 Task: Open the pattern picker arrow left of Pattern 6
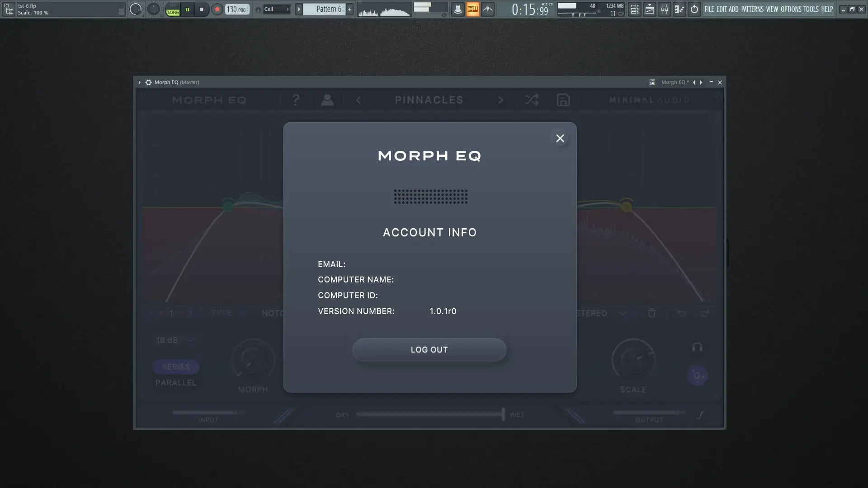pyautogui.click(x=299, y=9)
